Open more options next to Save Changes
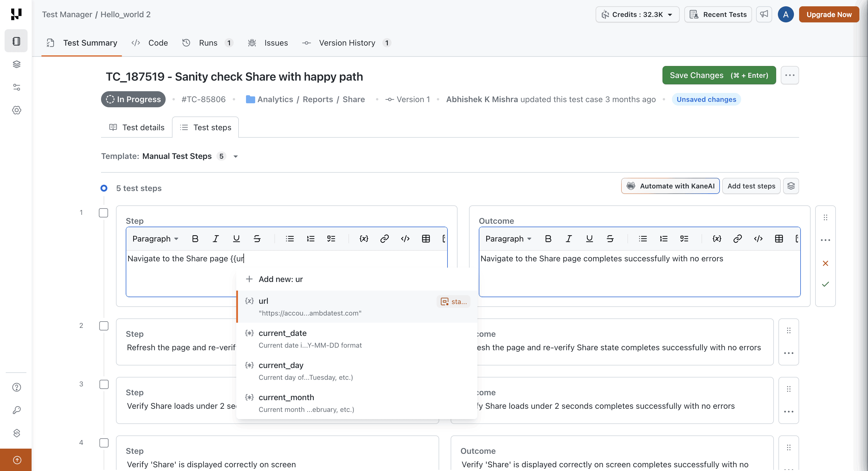Viewport: 868px width, 471px height. (789, 75)
